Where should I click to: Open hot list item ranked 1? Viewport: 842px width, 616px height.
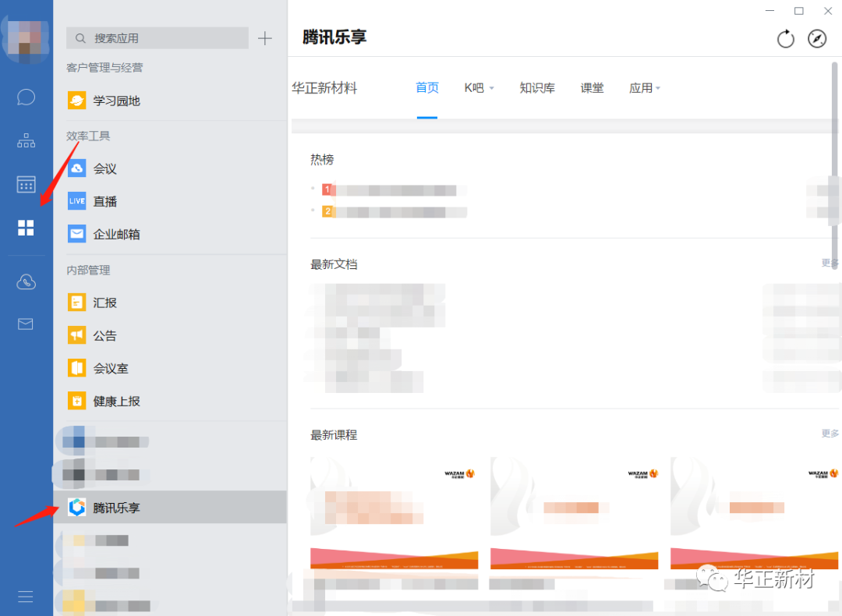point(394,190)
